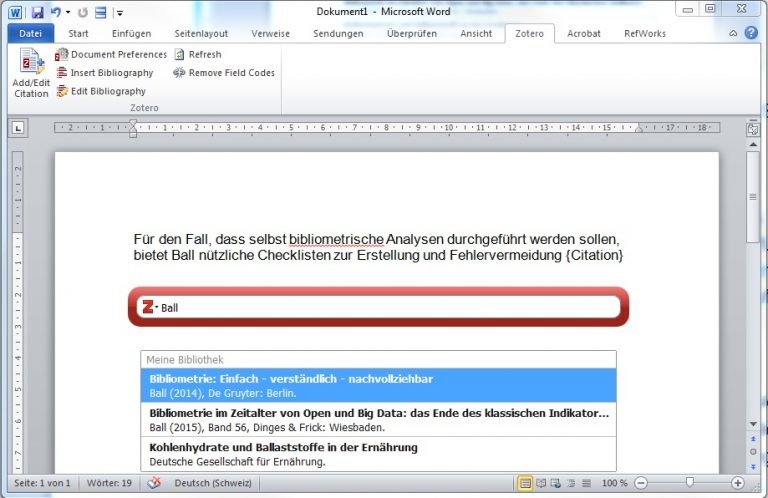Open the Undo history dropdown arrow
The image size is (768, 498).
coord(68,12)
